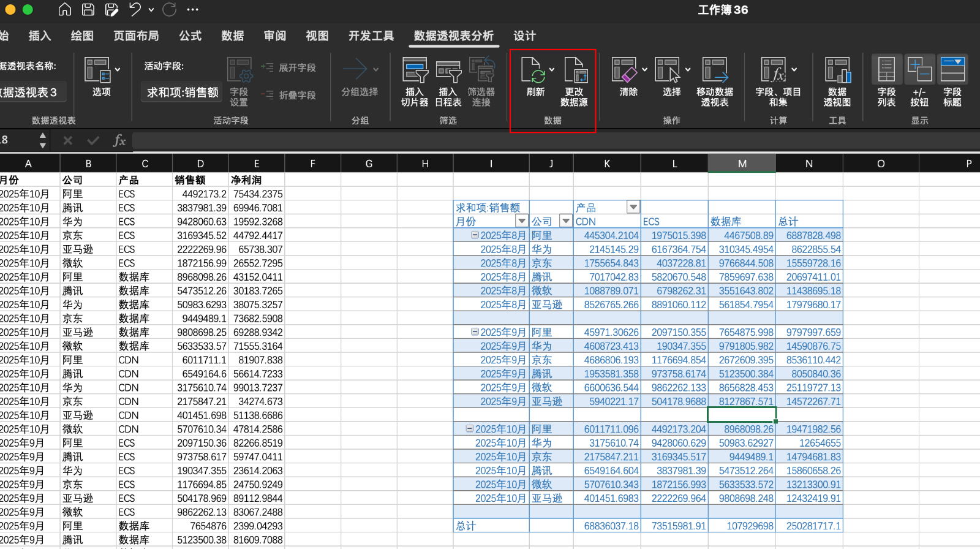This screenshot has width=980, height=549.
Task: Open the 产品 column filter dropdown
Action: 633,207
